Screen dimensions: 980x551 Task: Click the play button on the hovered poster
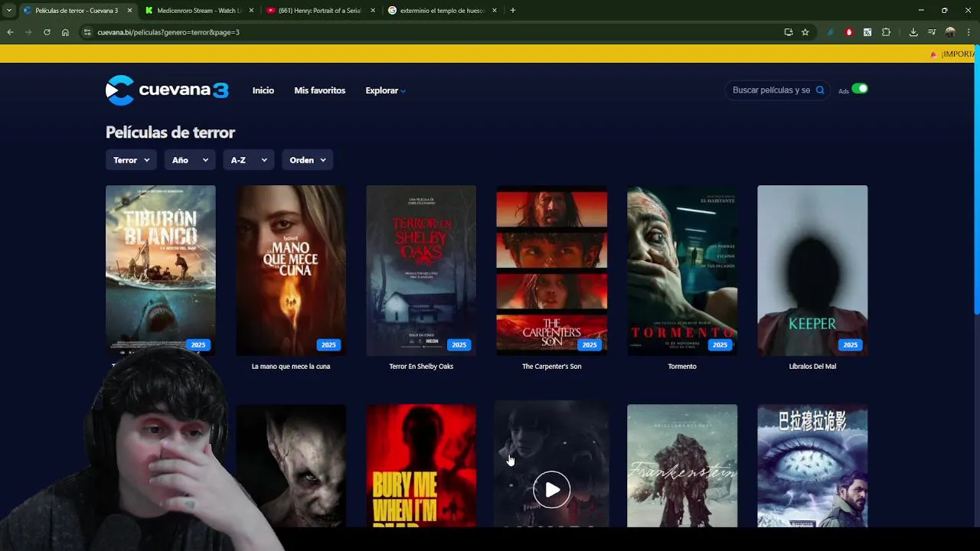click(551, 490)
